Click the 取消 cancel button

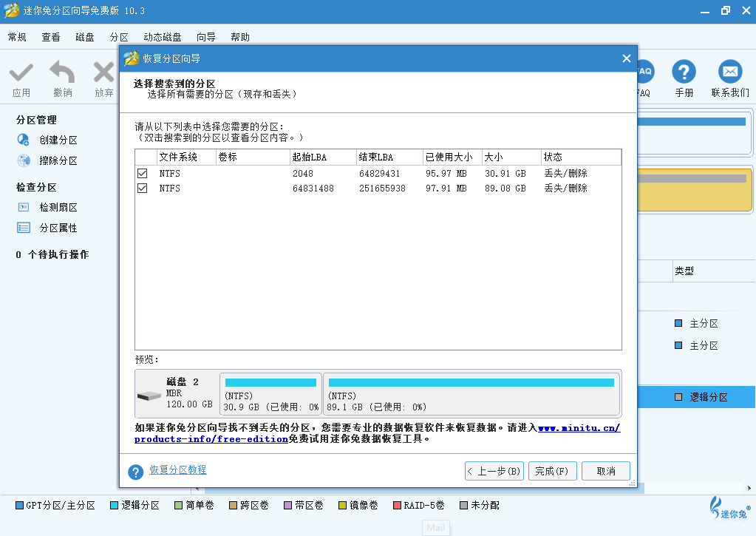(606, 471)
